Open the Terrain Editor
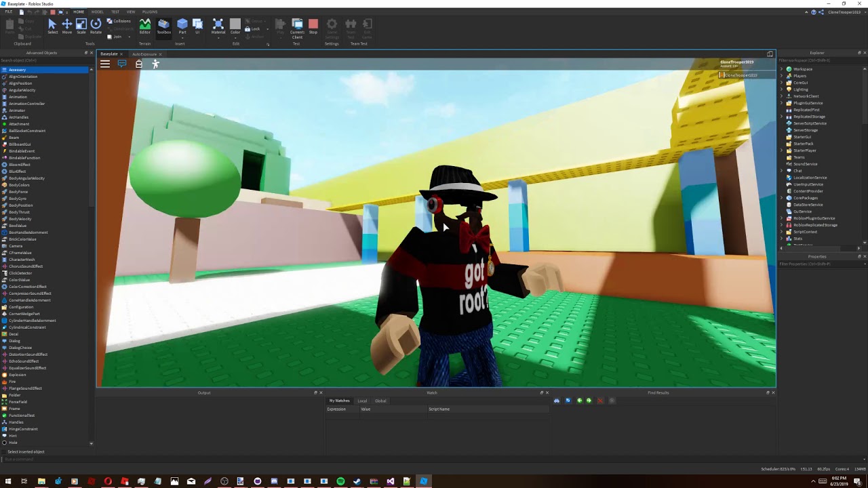The image size is (868, 488). [145, 26]
